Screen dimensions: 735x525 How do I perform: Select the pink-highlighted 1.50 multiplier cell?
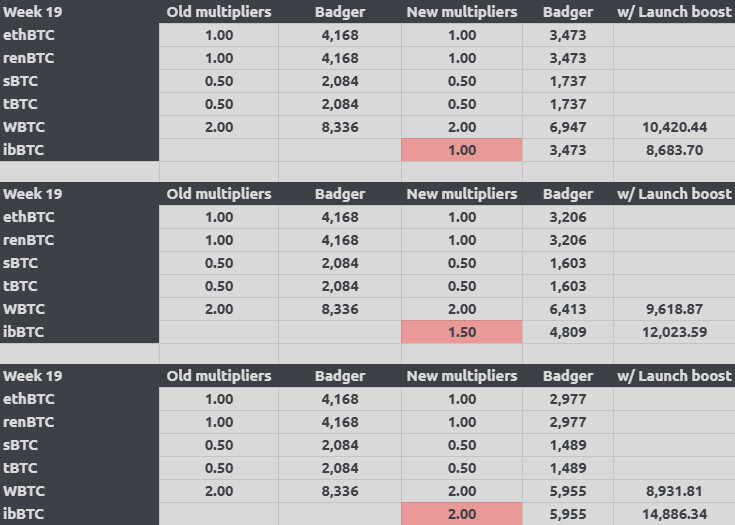click(461, 332)
